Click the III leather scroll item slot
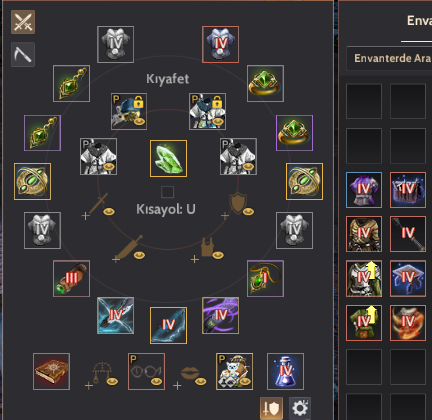Image resolution: width=432 pixels, height=420 pixels. coord(71,279)
